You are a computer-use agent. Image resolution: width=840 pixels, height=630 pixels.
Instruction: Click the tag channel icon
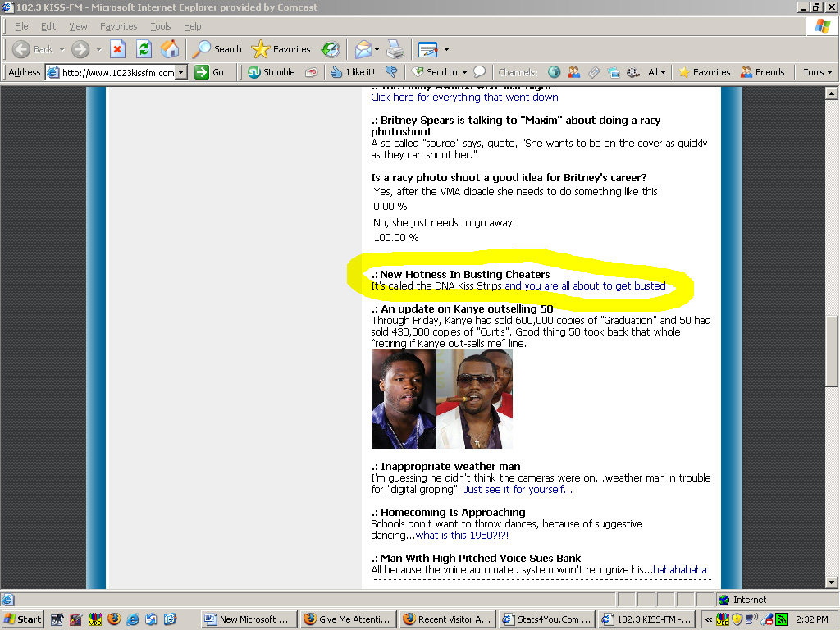(x=594, y=72)
